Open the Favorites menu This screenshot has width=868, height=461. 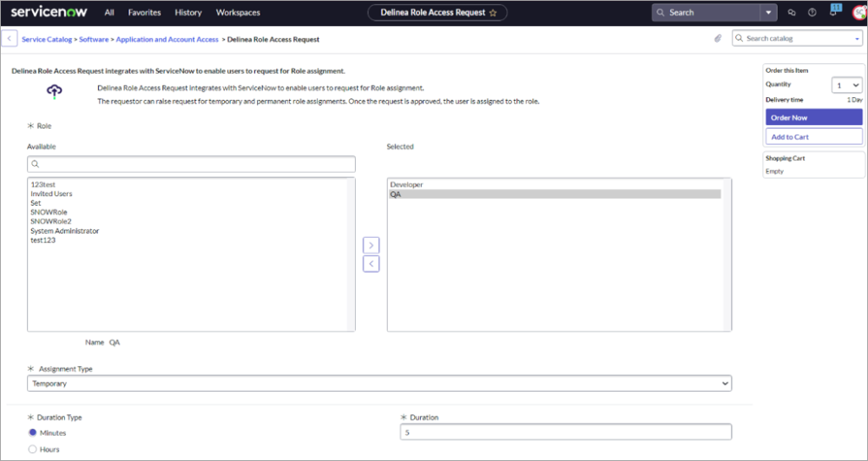144,13
